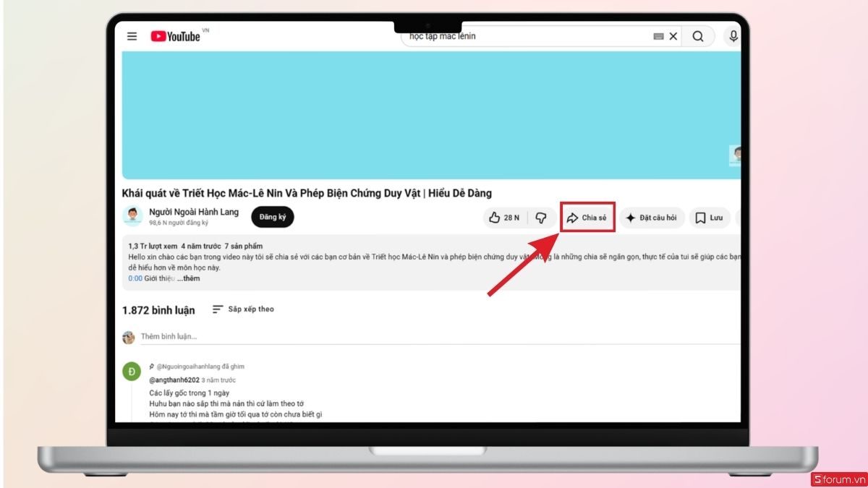Click the Chia sẻ share button
This screenshot has width=868, height=488.
coord(588,218)
